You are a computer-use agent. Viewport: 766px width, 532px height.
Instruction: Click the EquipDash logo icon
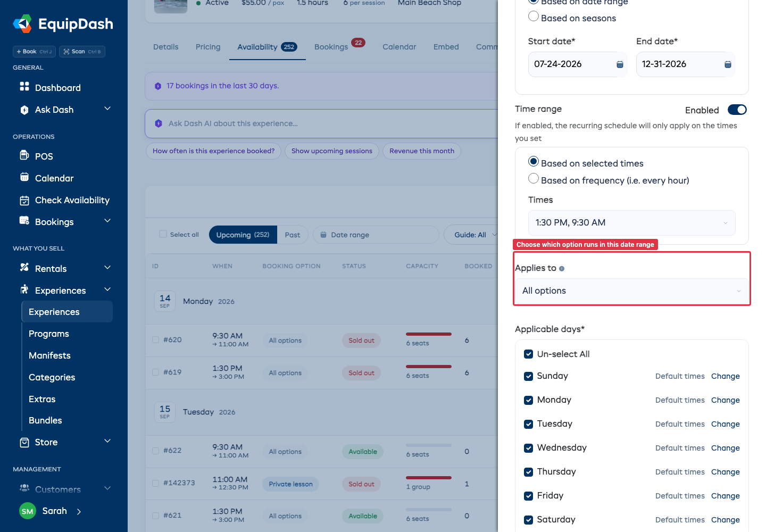22,24
